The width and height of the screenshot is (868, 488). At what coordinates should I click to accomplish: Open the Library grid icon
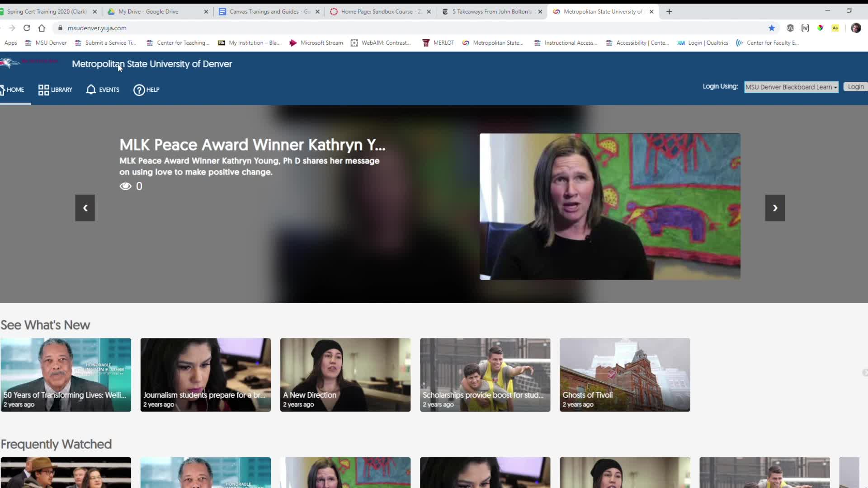tap(43, 90)
